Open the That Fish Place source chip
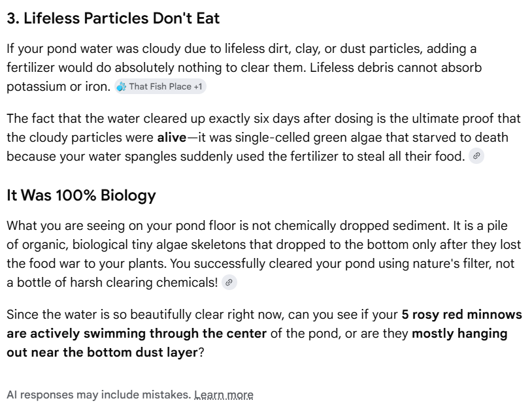The width and height of the screenshot is (532, 405). click(160, 86)
